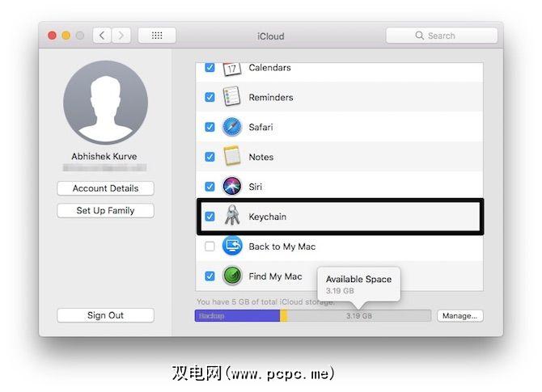Click the yellow storage bar segment

(x=283, y=316)
